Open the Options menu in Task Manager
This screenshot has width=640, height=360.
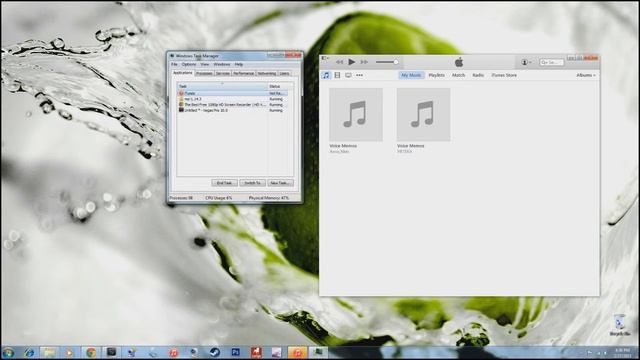189,64
